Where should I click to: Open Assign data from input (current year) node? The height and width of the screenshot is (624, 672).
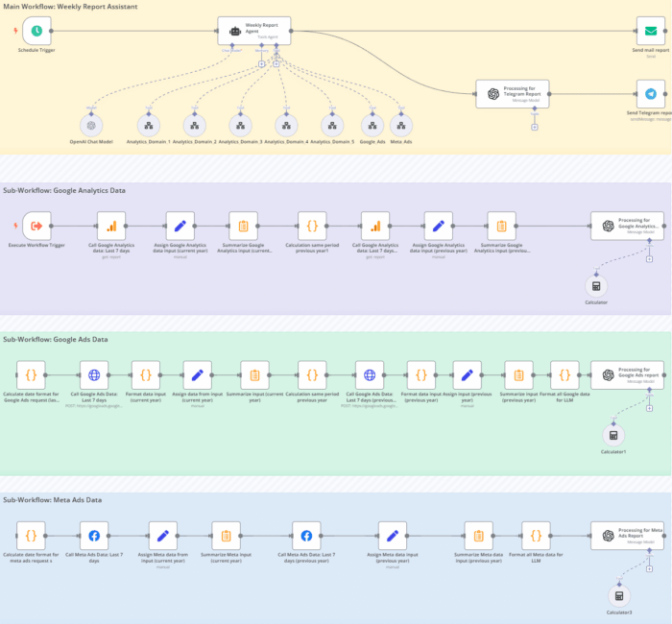(198, 375)
